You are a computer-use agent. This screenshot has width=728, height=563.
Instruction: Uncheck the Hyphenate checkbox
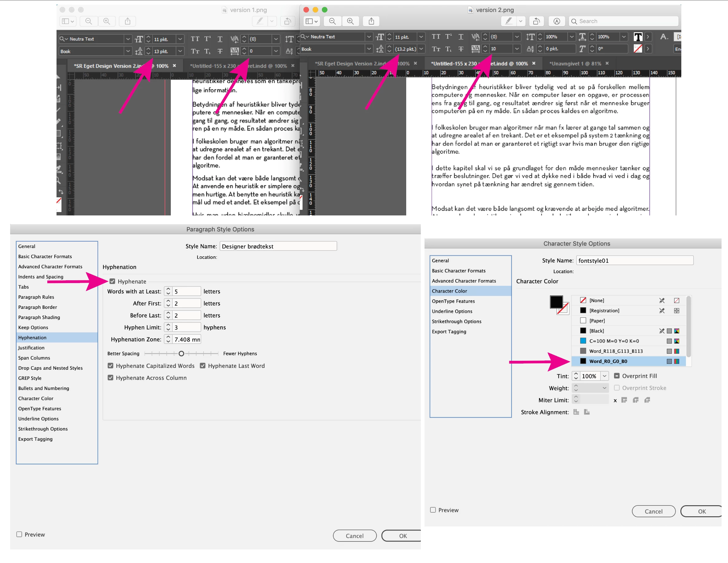(112, 281)
